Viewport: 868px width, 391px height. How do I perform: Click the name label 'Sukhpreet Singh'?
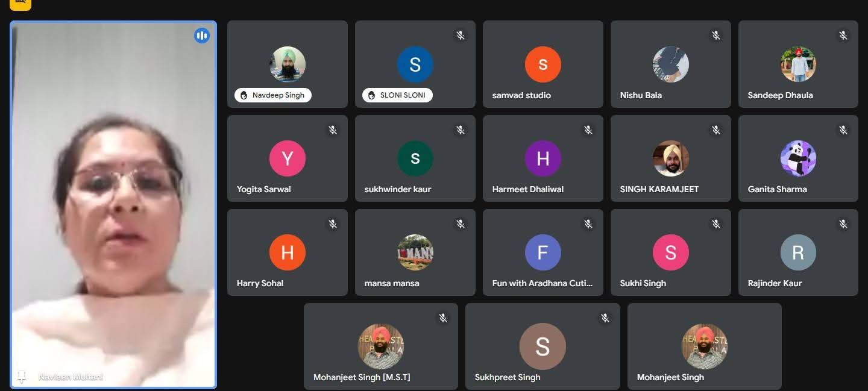[508, 377]
